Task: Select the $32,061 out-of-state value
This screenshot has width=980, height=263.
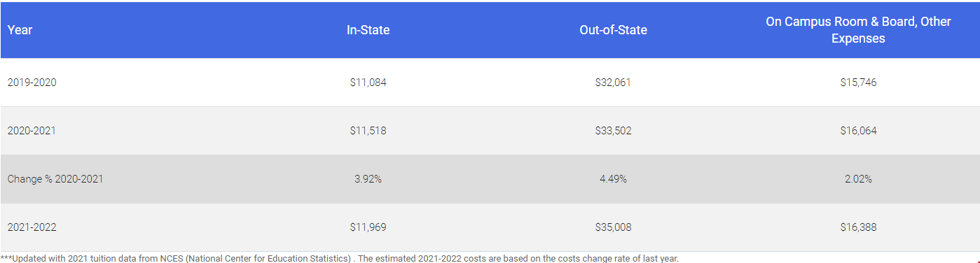Action: [613, 83]
